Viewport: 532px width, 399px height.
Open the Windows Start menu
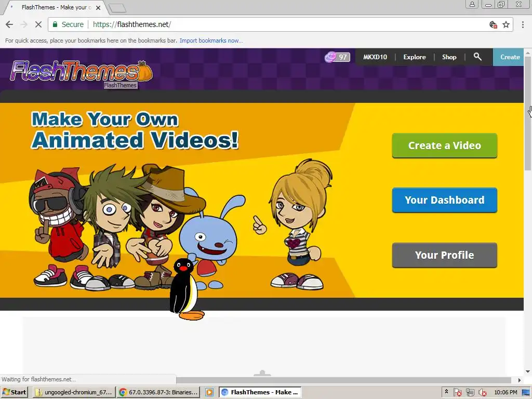[14, 392]
